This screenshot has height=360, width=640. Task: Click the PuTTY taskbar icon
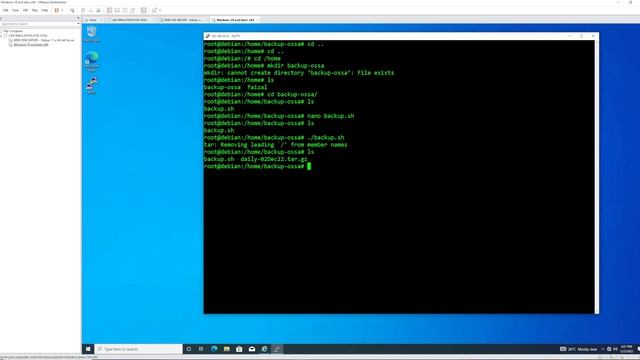click(277, 349)
